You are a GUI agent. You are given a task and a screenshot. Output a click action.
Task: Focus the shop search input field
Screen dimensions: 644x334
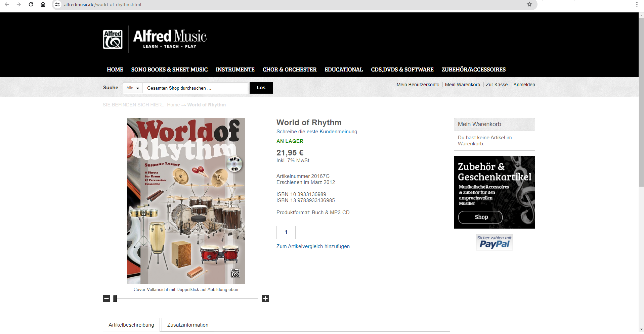[195, 88]
